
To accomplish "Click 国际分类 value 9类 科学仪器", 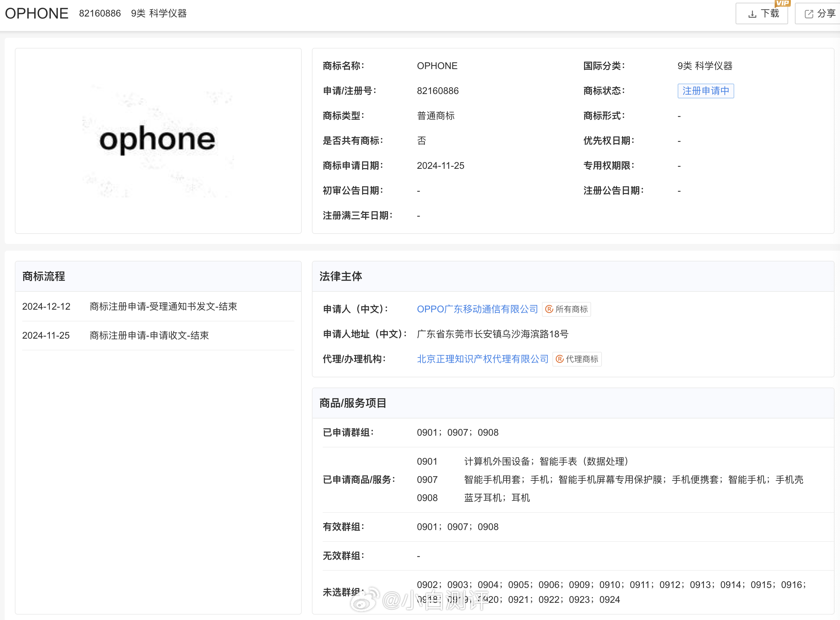I will coord(705,66).
